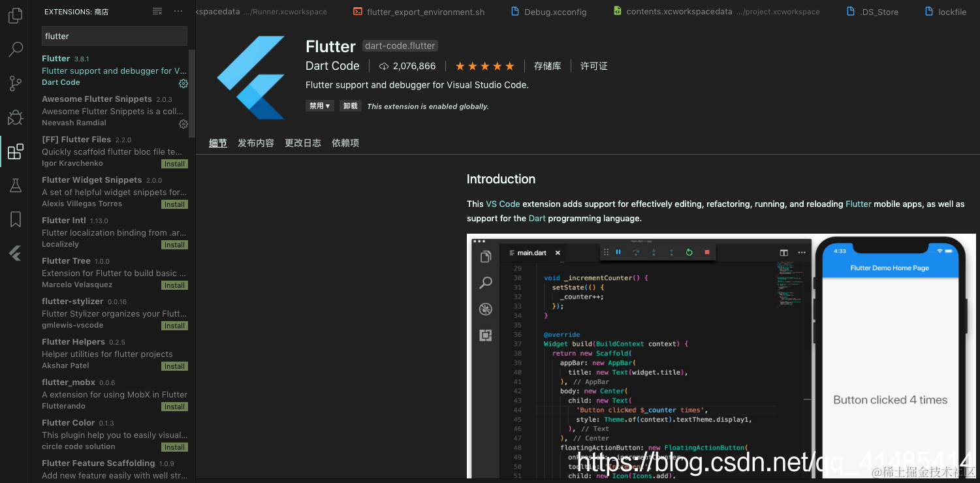Image resolution: width=980 pixels, height=483 pixels.
Task: Install Flutter Intl extension
Action: [x=174, y=245]
